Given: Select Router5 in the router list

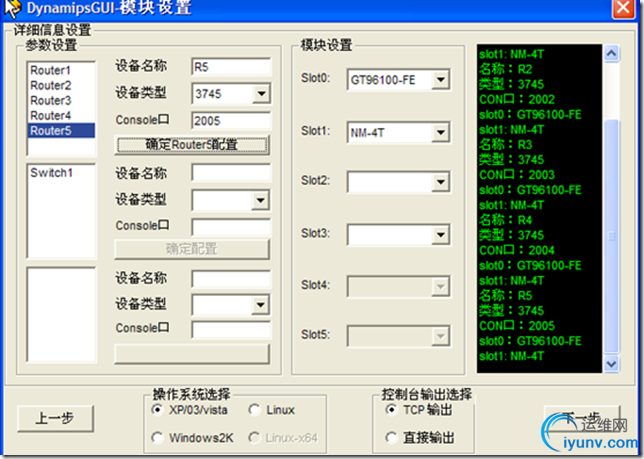Looking at the screenshot, I should (x=62, y=131).
